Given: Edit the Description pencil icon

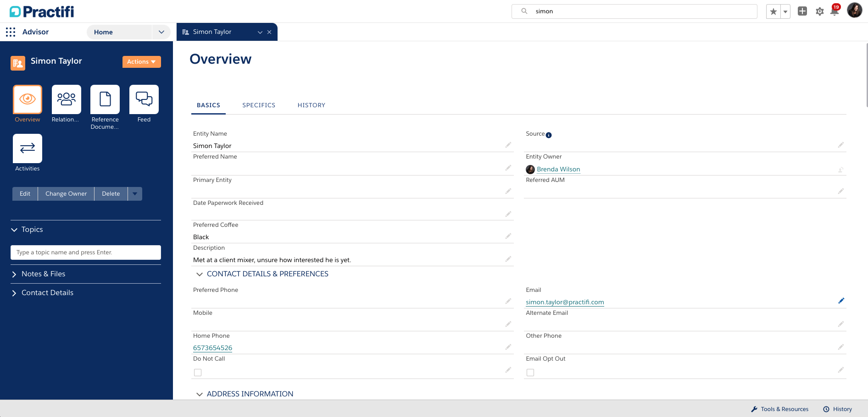Looking at the screenshot, I should click(508, 259).
